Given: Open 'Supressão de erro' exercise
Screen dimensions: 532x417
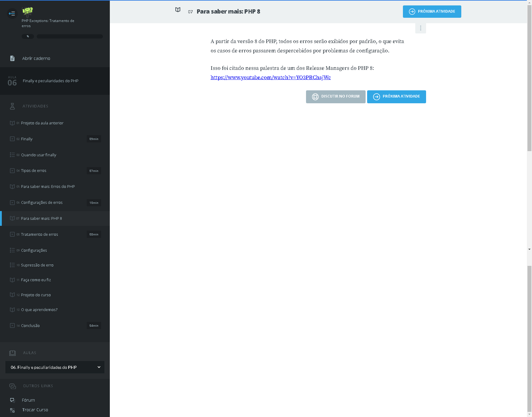Looking at the screenshot, I should (37, 265).
